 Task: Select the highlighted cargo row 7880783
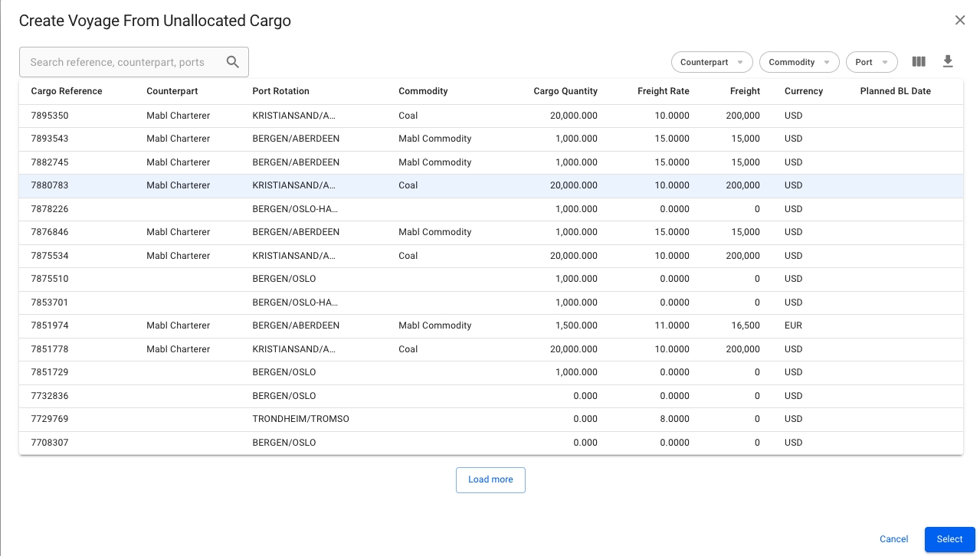(50, 185)
